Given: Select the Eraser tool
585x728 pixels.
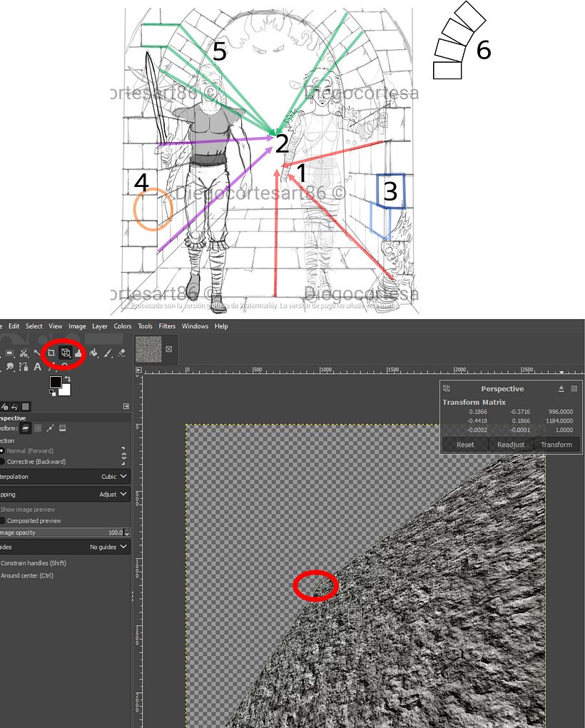Looking at the screenshot, I should pyautogui.click(x=121, y=353).
